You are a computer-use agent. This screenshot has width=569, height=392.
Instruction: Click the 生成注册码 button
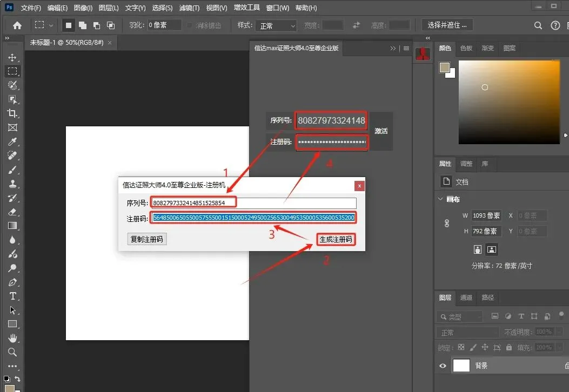pyautogui.click(x=336, y=239)
